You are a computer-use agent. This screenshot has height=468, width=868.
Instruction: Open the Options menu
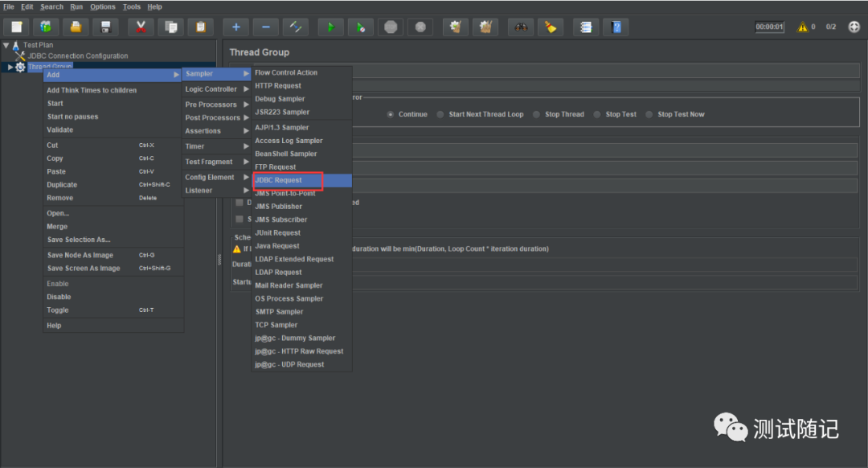click(x=102, y=6)
